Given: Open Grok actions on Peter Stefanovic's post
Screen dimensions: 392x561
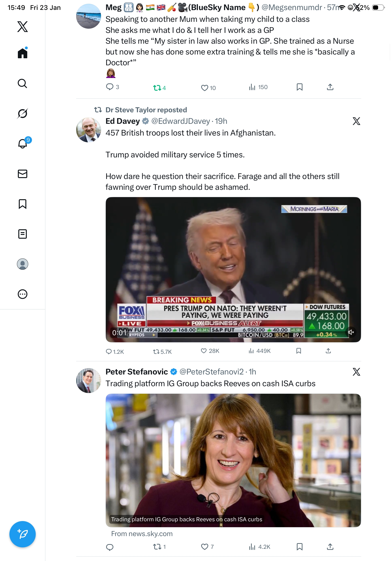Looking at the screenshot, I should [x=356, y=372].
